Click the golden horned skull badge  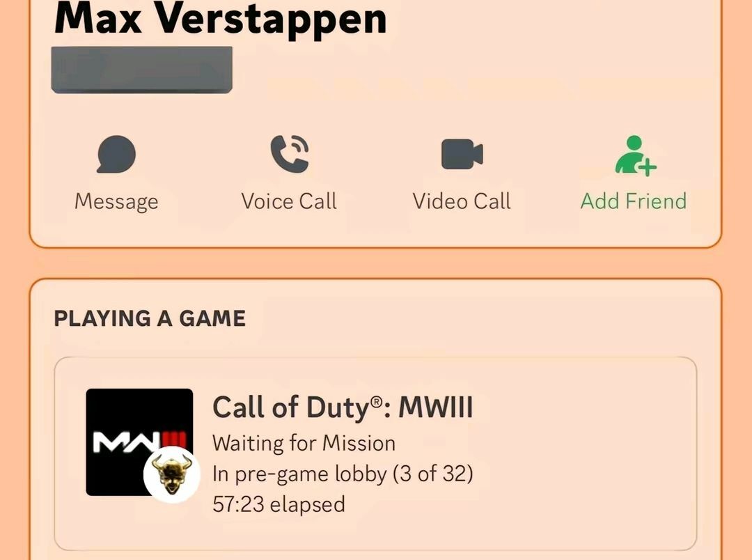point(172,474)
